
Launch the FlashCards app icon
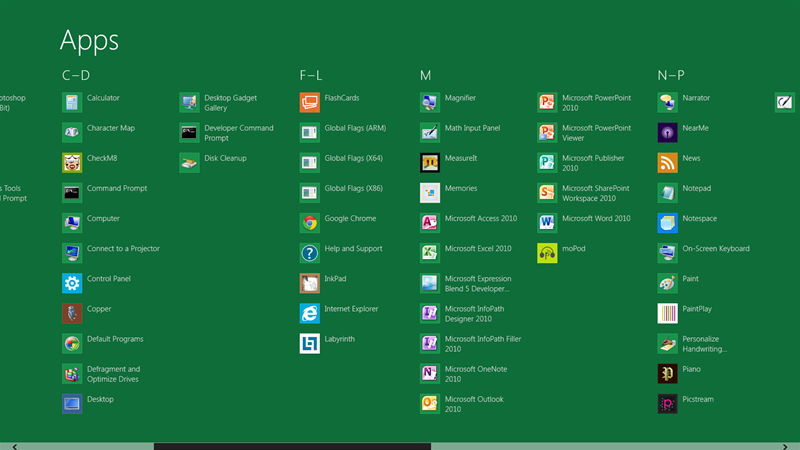click(x=310, y=103)
